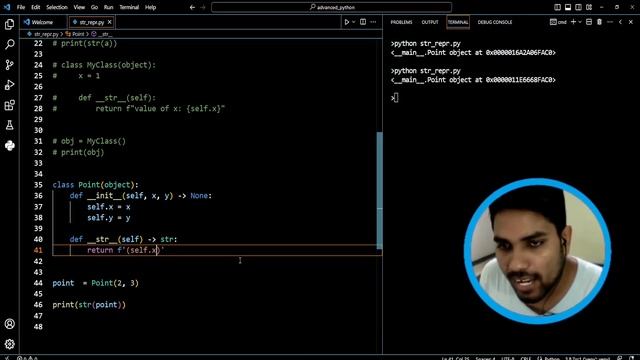Open the Selection menu
Image resolution: width=640 pixels, height=360 pixels.
[x=57, y=7]
